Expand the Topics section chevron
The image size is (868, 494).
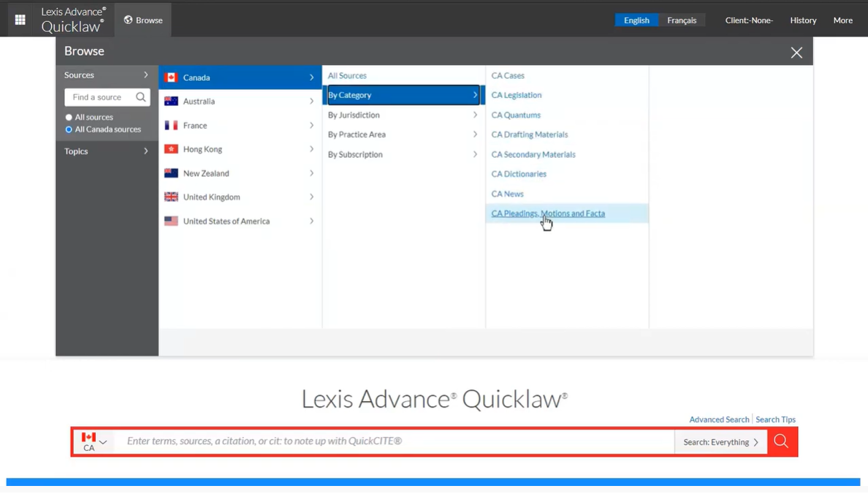[x=145, y=151]
